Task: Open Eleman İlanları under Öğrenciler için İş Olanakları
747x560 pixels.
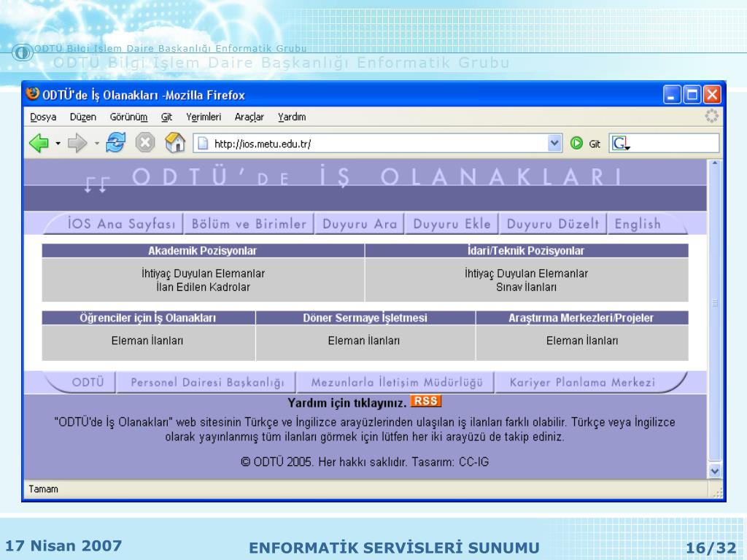Action: click(x=147, y=341)
